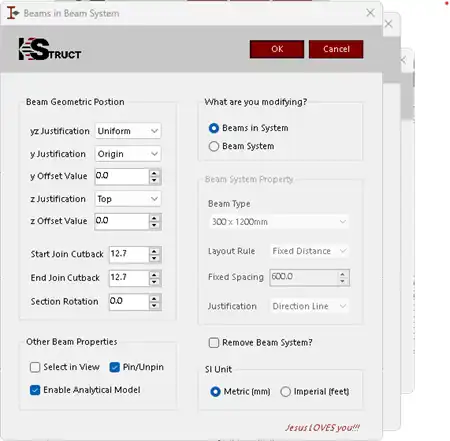Increase y Offset Value with up arrow
Image resolution: width=450 pixels, height=441 pixels.
(x=154, y=173)
